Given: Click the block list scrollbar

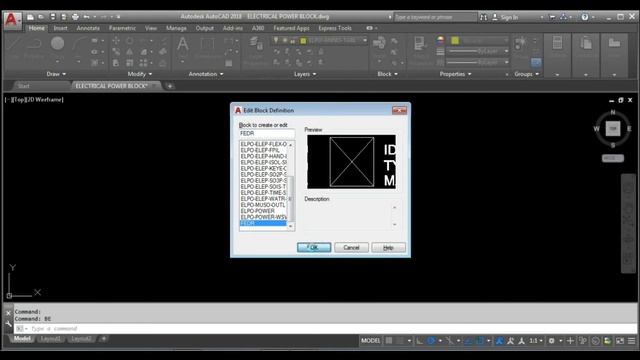Looking at the screenshot, I should pyautogui.click(x=291, y=186).
